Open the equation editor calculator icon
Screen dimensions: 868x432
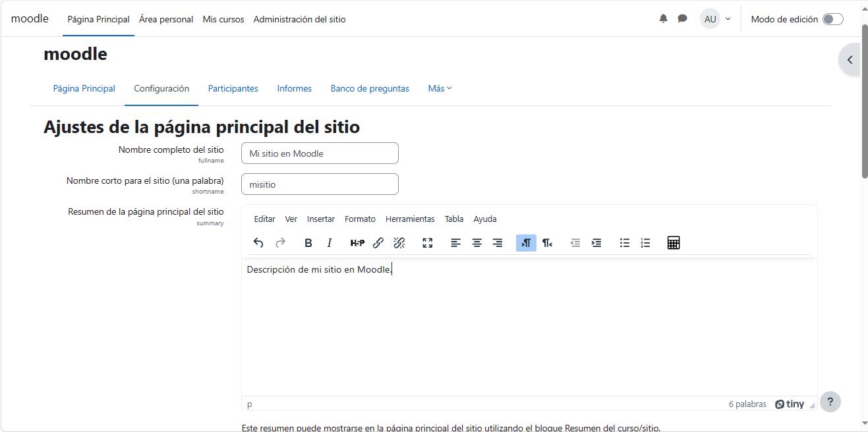[x=674, y=243]
